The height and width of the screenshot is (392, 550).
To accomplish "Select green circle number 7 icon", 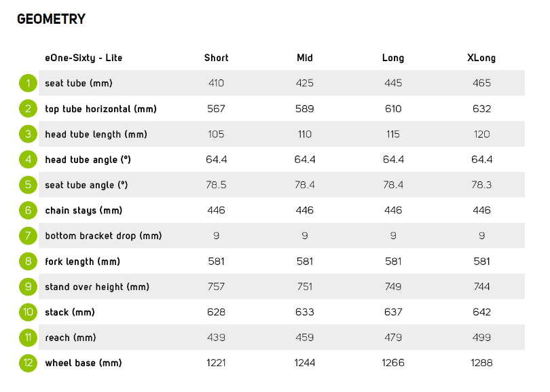I will pyautogui.click(x=28, y=236).
